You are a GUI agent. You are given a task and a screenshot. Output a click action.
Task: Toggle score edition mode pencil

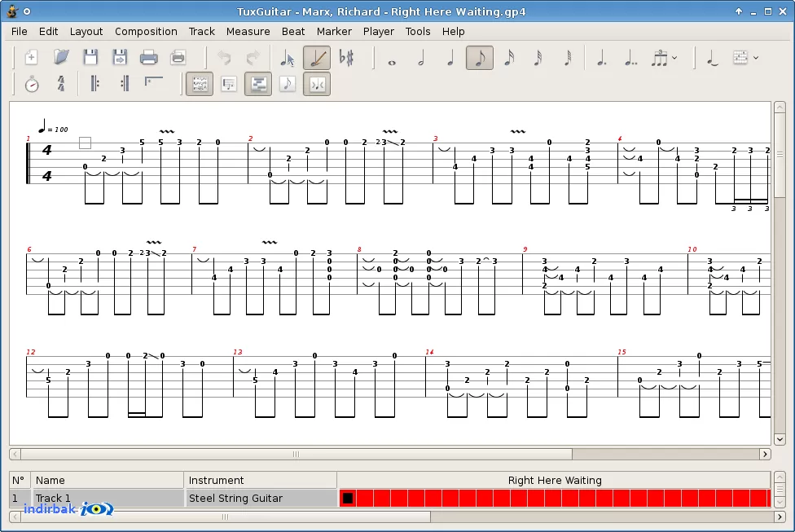(317, 57)
